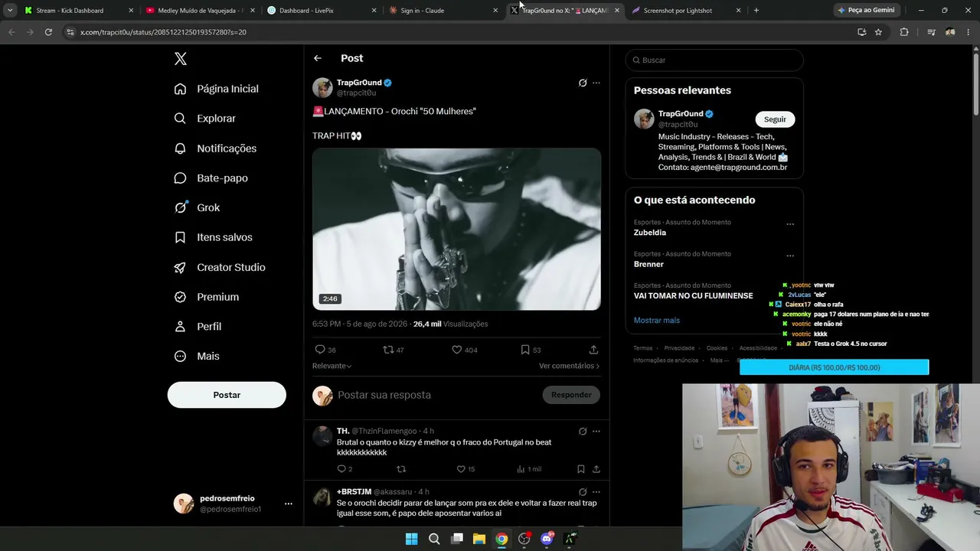The width and height of the screenshot is (980, 551).
Task: Repost the TH. comment
Action: [x=401, y=469]
